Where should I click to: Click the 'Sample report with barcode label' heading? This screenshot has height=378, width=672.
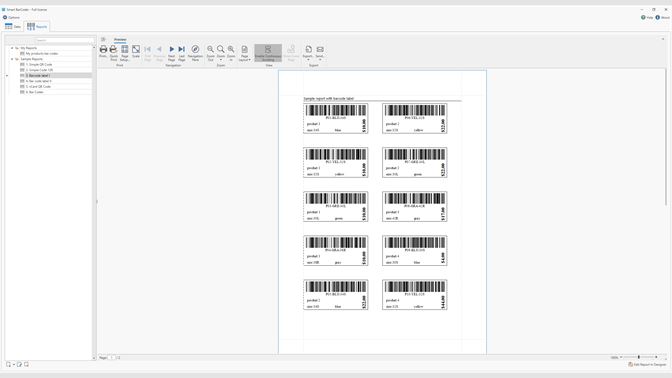tap(329, 99)
